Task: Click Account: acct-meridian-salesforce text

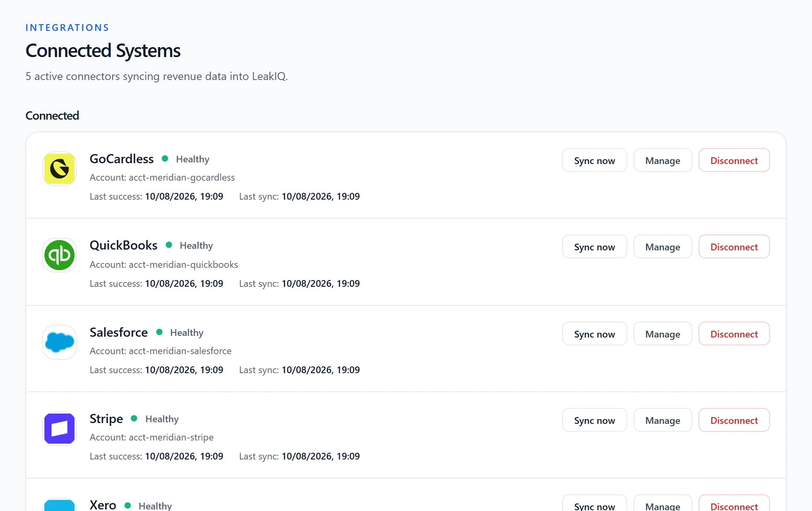Action: [x=161, y=351]
